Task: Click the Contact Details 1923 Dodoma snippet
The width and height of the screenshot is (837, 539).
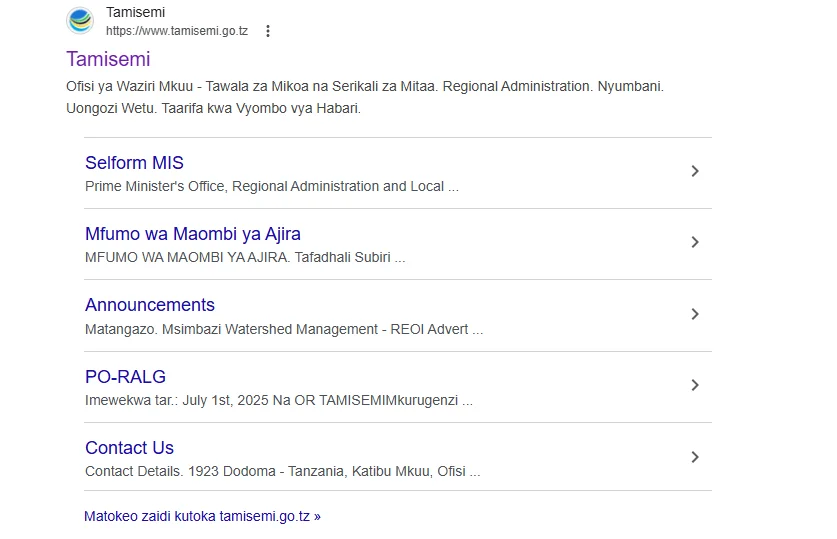Action: tap(282, 471)
